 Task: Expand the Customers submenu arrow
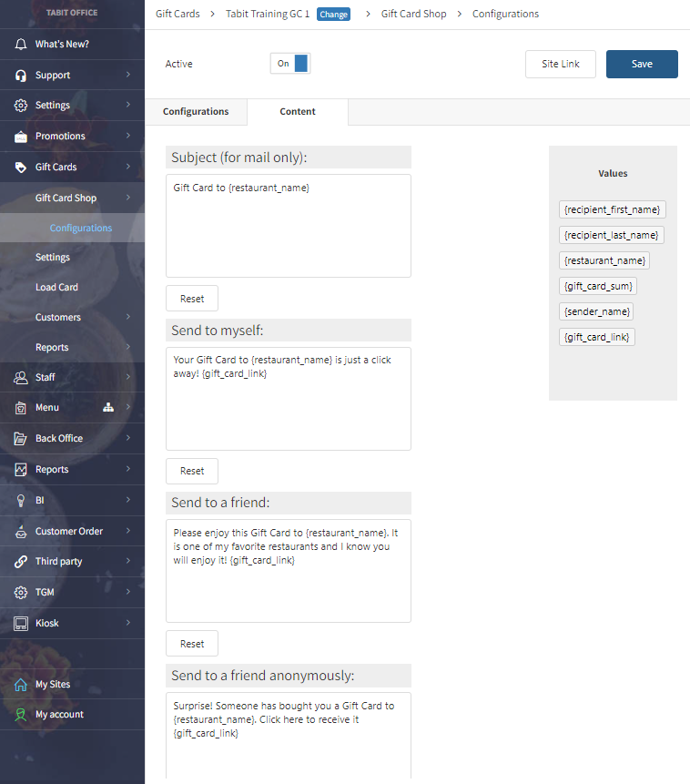click(x=128, y=318)
